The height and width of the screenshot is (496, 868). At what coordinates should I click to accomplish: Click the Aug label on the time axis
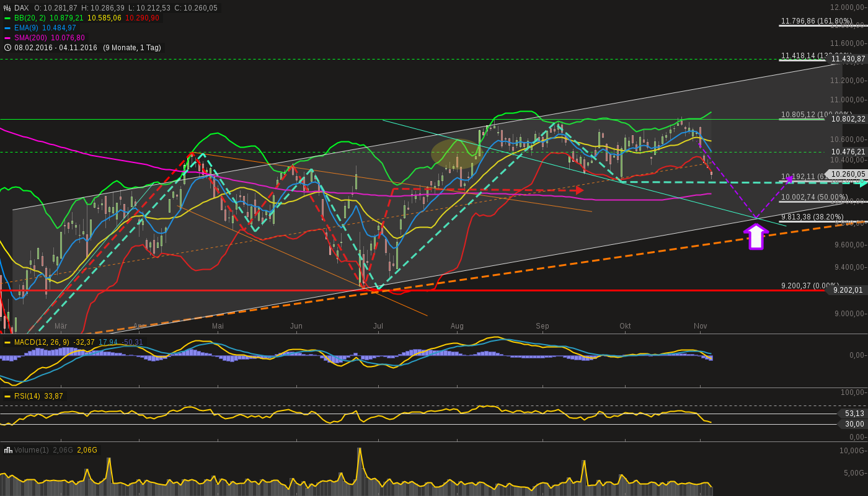[x=457, y=326]
